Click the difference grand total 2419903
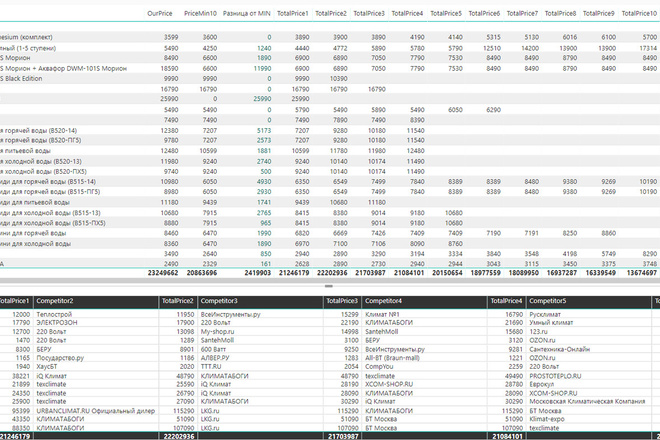Viewport: 660px width, 440px height. click(x=258, y=273)
